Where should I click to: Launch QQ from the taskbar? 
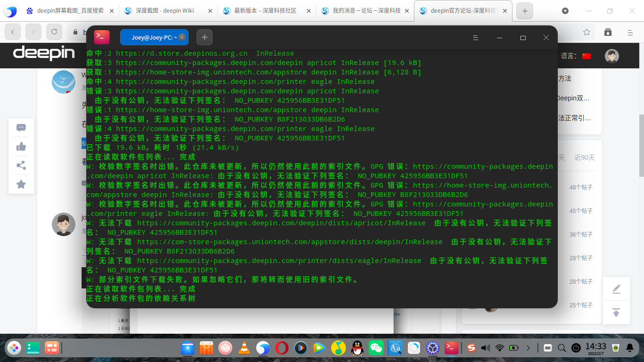357,348
